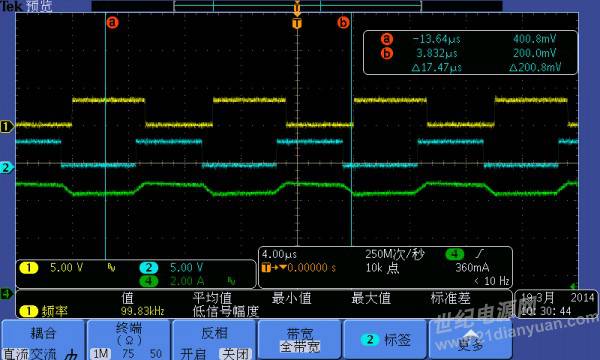Select 50 ohm termination option
The height and width of the screenshot is (360, 600).
coord(156,354)
